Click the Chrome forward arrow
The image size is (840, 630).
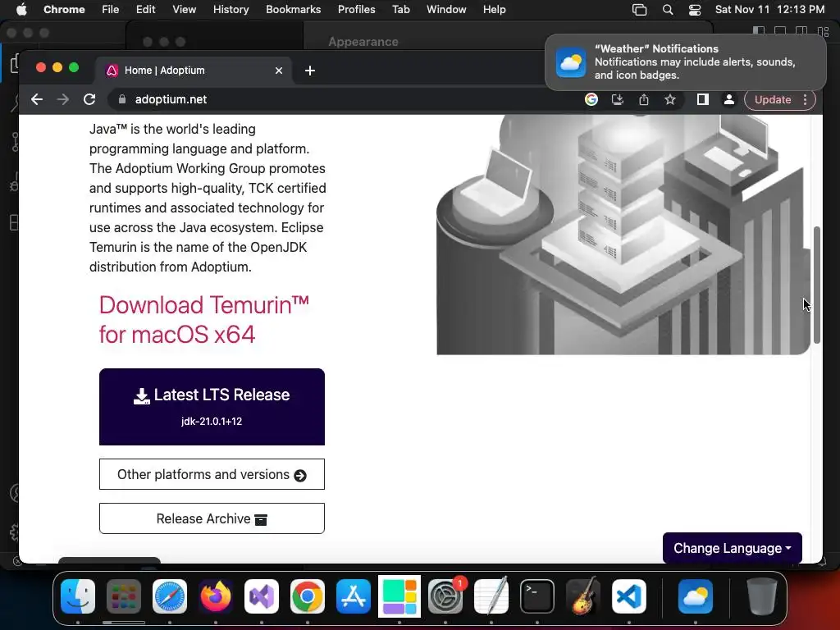coord(63,99)
